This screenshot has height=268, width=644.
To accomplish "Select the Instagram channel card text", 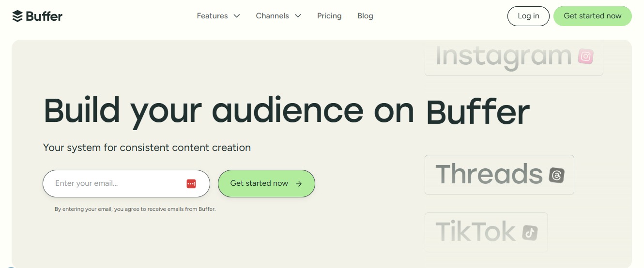I will 504,57.
